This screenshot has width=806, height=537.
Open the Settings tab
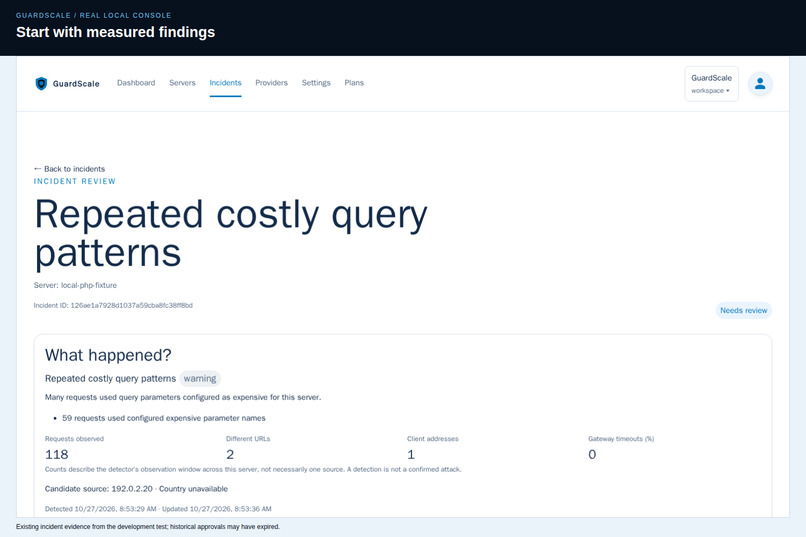(316, 83)
